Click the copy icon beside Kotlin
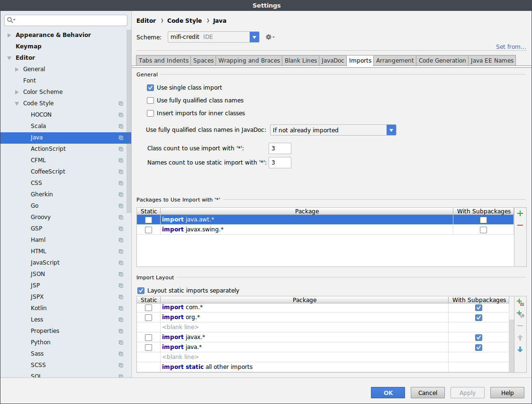The height and width of the screenshot is (404, 532). point(121,308)
